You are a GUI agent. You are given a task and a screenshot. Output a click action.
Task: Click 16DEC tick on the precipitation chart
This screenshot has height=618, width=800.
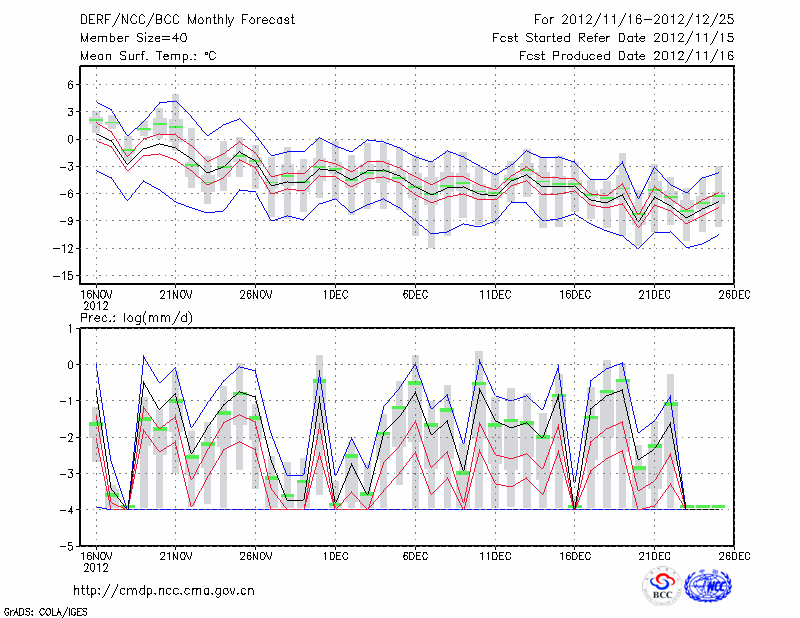pos(575,555)
